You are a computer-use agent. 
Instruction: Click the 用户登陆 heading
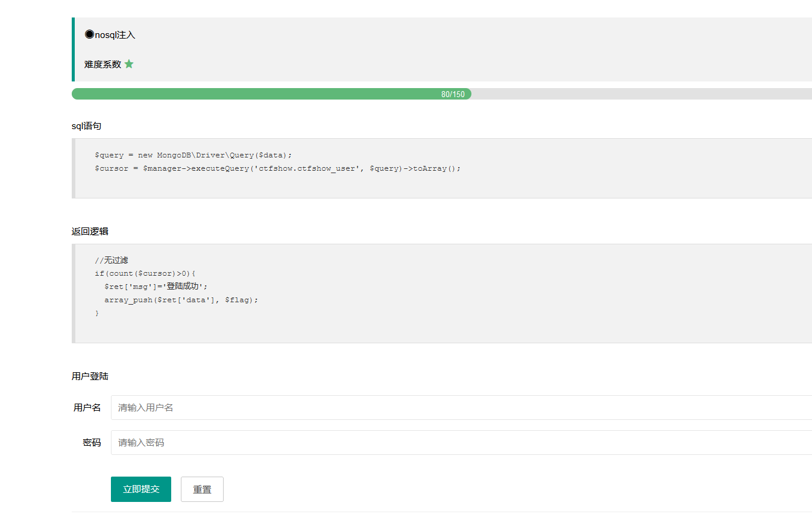pyautogui.click(x=90, y=376)
